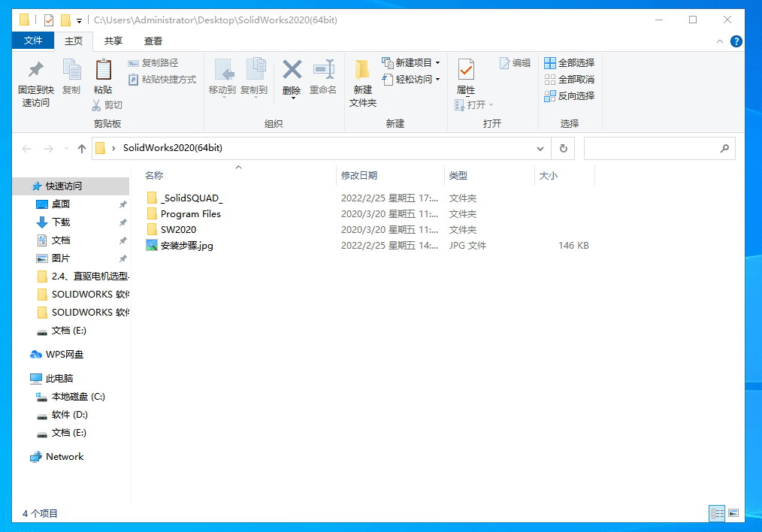Click the 删除 delete X icon
This screenshot has width=762, height=532.
292,69
